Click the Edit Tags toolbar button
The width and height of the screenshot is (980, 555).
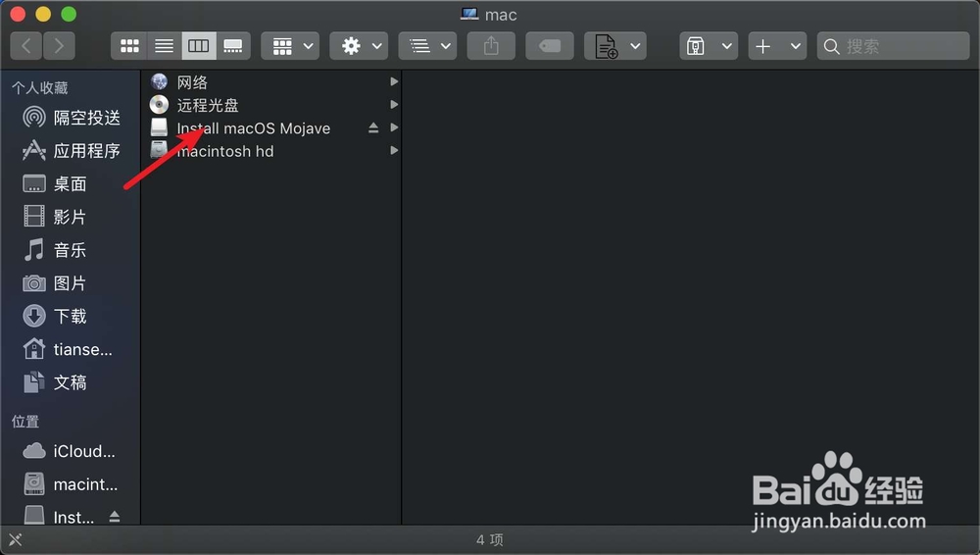(x=550, y=46)
